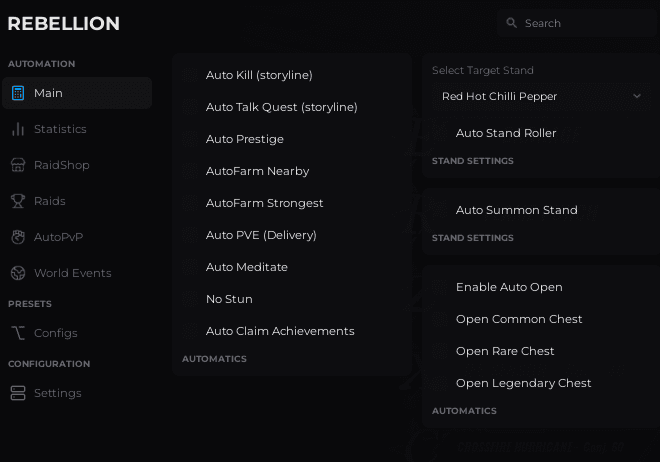Screen dimensions: 660x462
Task: Toggle Auto Summon Stand
Action: pyautogui.click(x=441, y=210)
